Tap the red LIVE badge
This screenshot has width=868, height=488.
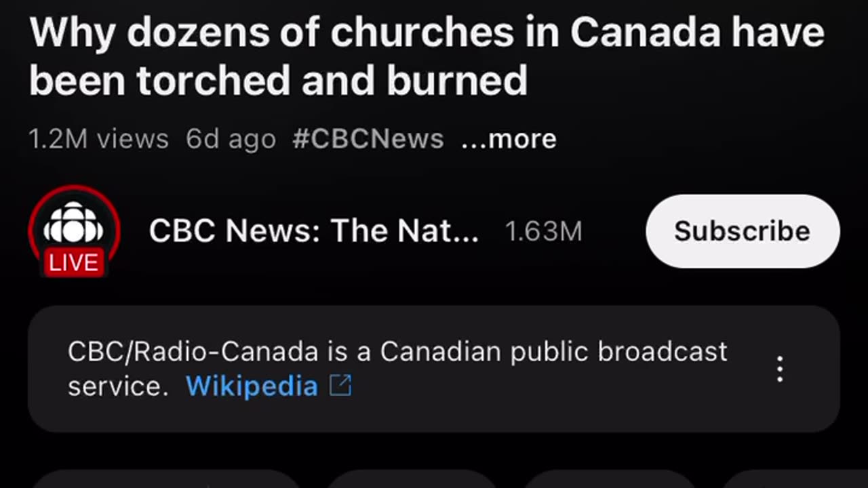click(x=74, y=263)
